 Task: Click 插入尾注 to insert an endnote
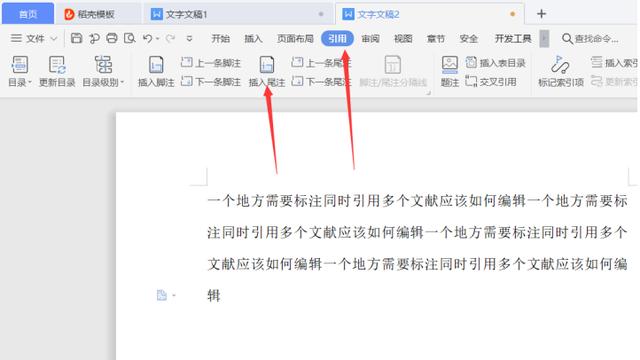(x=267, y=72)
